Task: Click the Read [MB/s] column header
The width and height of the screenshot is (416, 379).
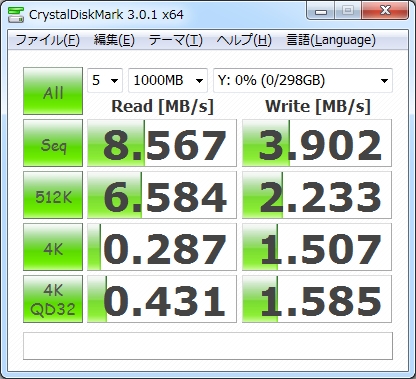Action: click(162, 107)
